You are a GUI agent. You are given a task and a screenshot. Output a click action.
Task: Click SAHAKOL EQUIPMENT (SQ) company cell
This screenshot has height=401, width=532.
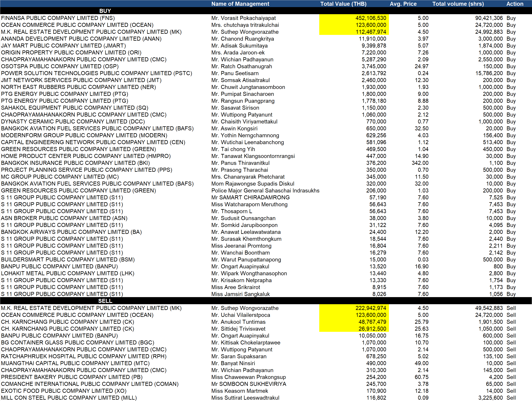[74, 108]
